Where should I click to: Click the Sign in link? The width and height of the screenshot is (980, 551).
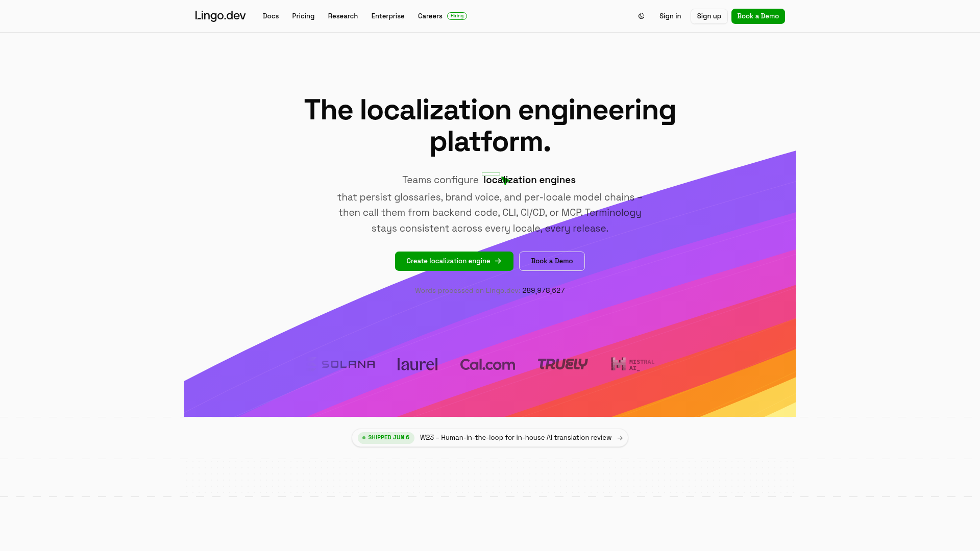670,16
